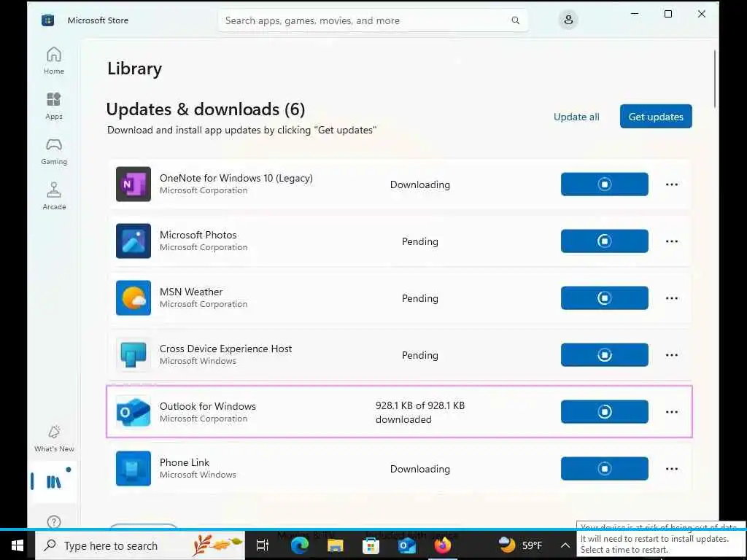Open the MSN Weather title text
This screenshot has height=560, width=747.
click(191, 292)
